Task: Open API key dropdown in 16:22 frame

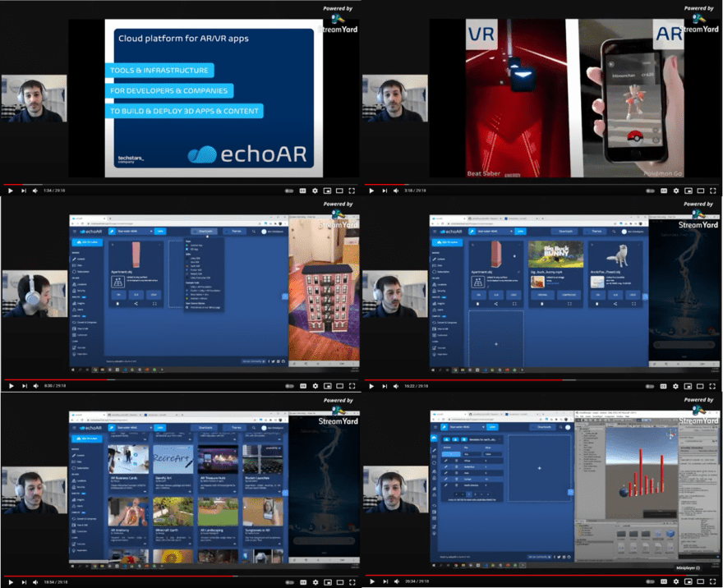Action: (x=495, y=232)
